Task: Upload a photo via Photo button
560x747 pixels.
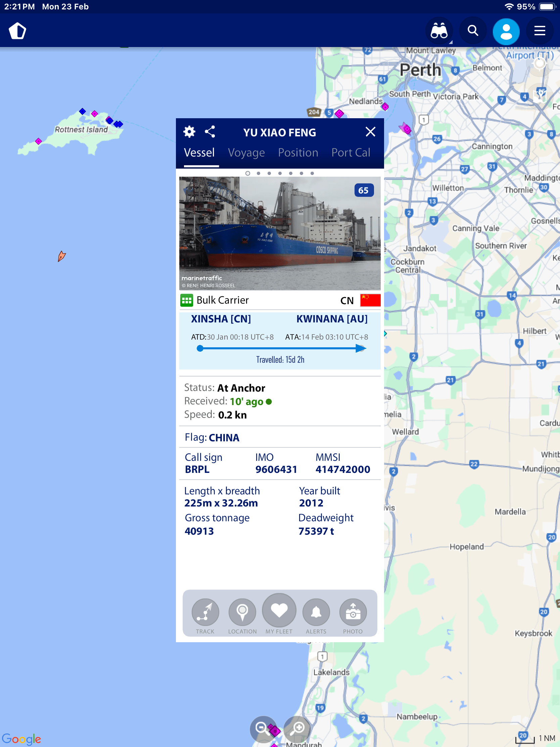Action: (353, 612)
